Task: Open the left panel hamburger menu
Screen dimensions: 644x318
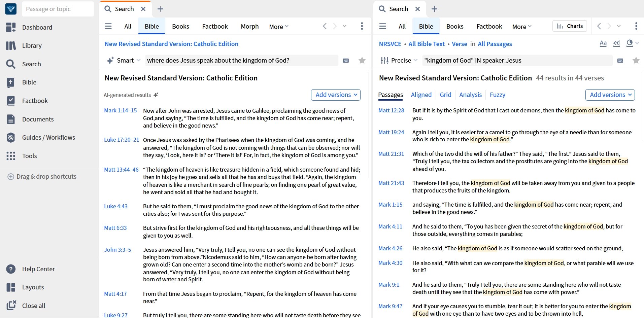Action: [108, 26]
